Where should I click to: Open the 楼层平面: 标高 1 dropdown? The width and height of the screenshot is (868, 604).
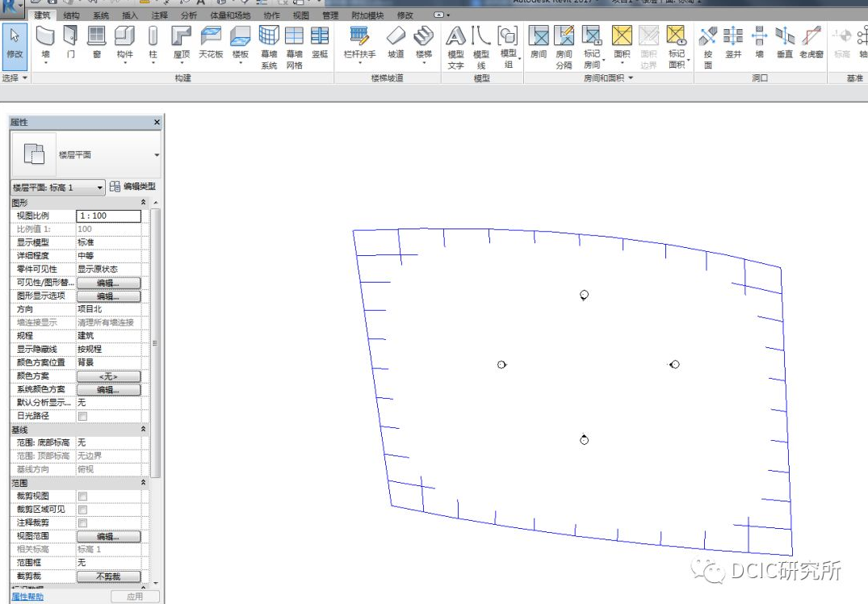[57, 187]
